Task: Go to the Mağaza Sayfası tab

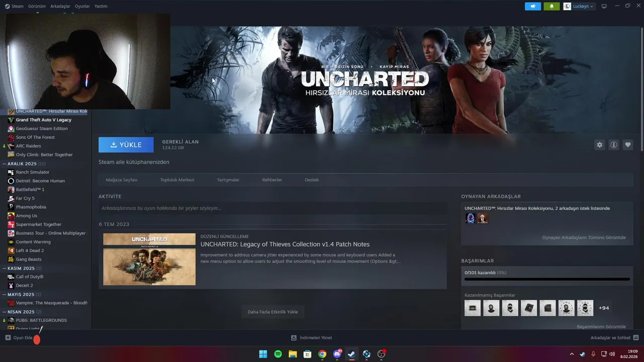Action: 121,179
